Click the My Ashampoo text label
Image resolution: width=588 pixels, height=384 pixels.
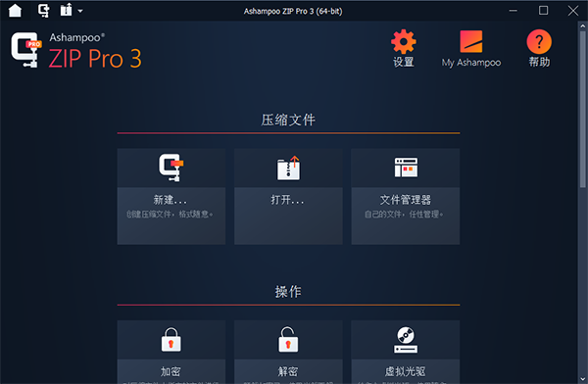[471, 63]
